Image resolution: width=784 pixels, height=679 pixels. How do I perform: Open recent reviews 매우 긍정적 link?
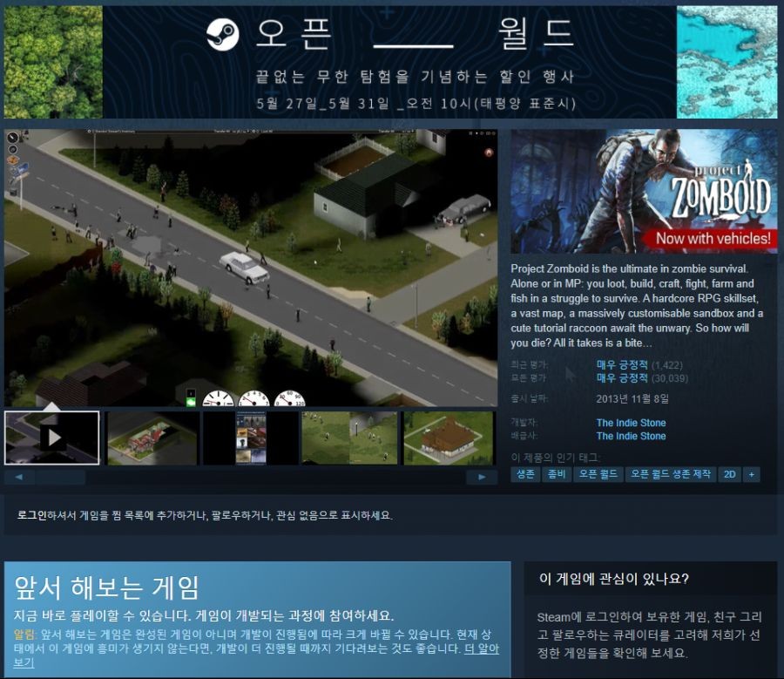622,364
